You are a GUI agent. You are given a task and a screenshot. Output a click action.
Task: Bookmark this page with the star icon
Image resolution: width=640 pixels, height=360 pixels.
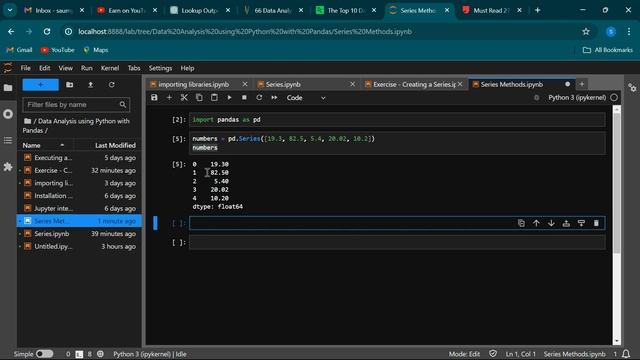click(x=586, y=31)
